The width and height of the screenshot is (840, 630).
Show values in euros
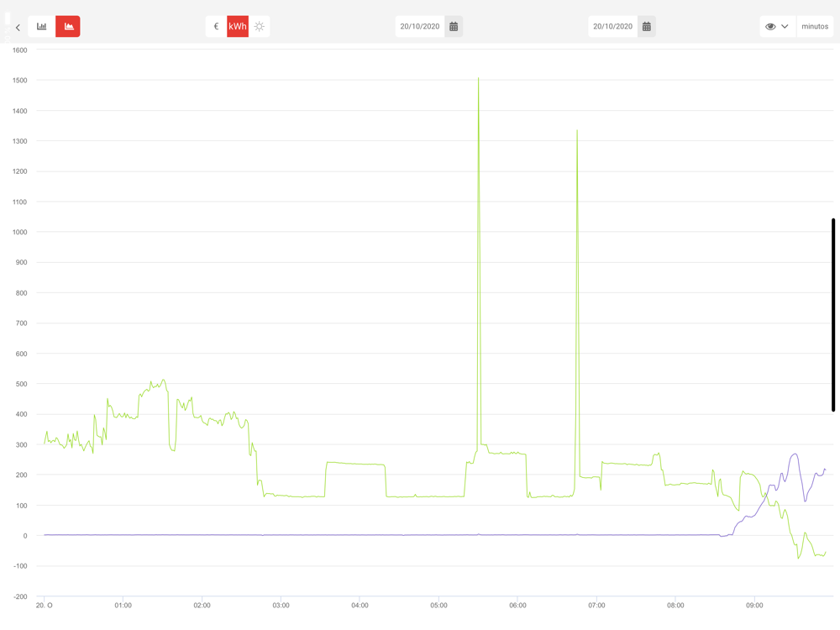(217, 26)
